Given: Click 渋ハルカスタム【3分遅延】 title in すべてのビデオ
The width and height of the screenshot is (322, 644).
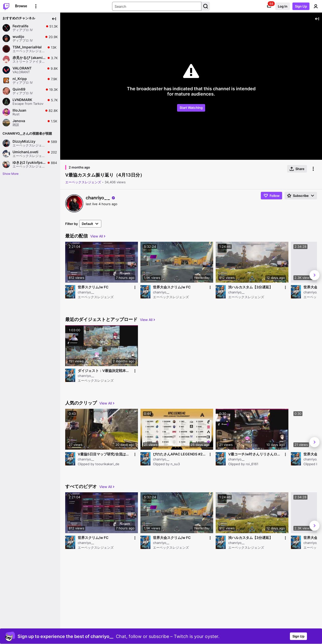Looking at the screenshot, I should coord(250,538).
